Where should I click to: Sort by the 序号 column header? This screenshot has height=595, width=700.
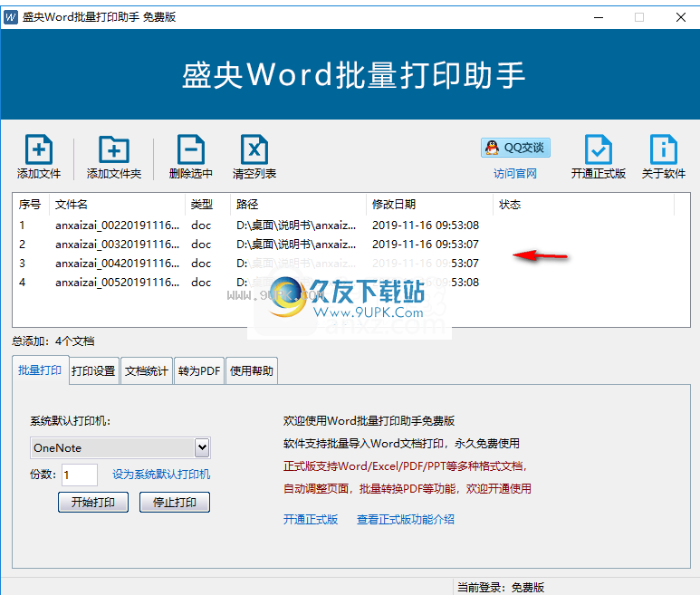(30, 205)
